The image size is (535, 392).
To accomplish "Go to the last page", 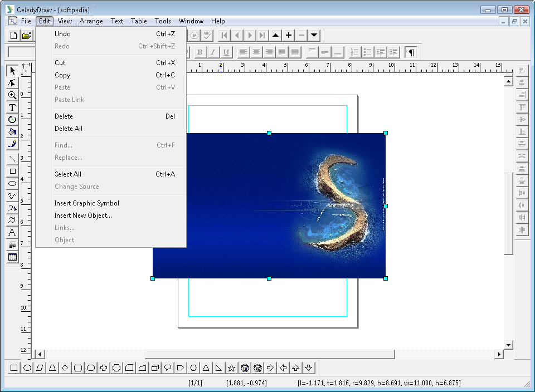I will click(262, 35).
